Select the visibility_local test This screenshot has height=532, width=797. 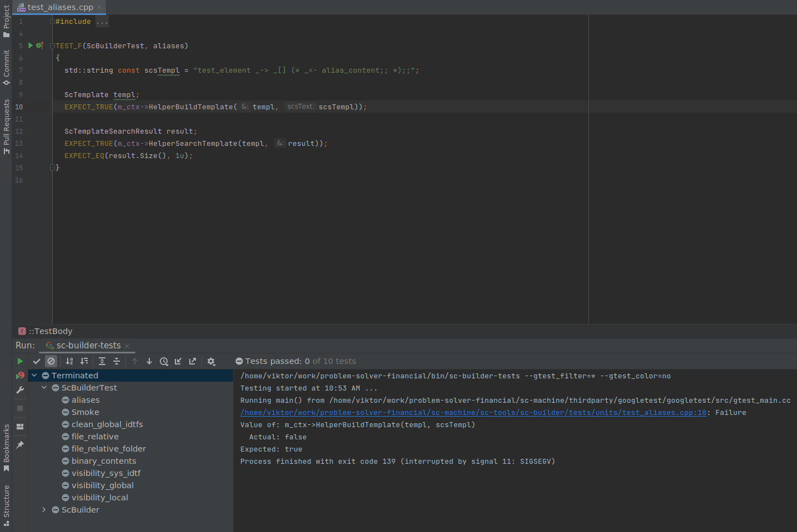(x=100, y=498)
